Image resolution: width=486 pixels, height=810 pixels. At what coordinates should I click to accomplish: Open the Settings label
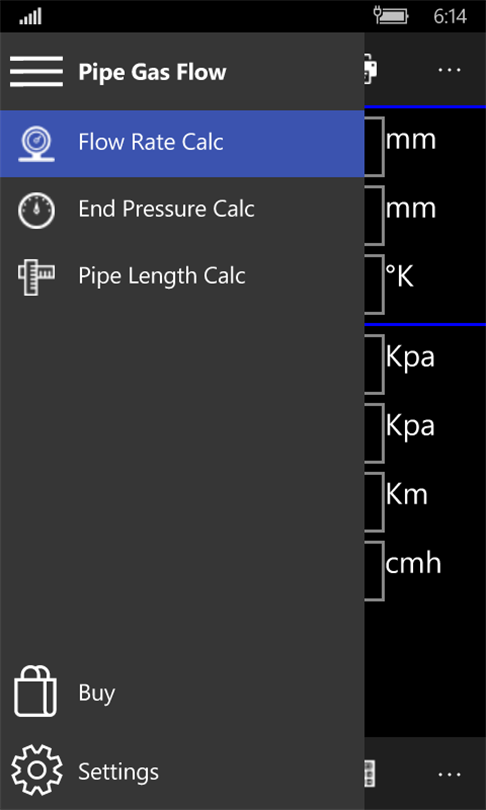(118, 772)
